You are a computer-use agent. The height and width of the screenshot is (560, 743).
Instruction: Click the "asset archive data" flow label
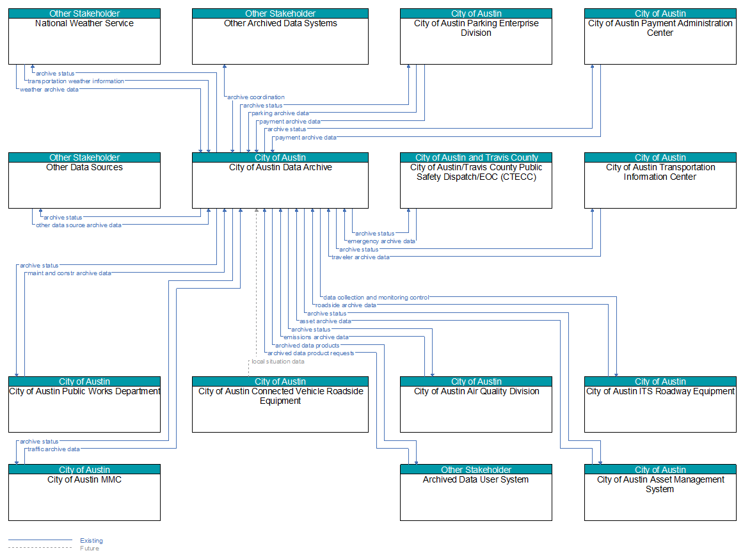(326, 321)
